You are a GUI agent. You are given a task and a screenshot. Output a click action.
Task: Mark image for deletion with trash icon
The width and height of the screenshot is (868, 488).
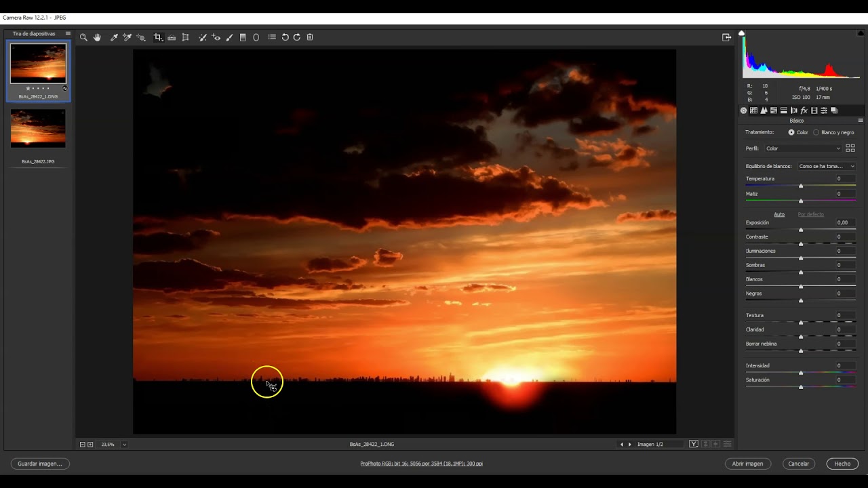310,37
